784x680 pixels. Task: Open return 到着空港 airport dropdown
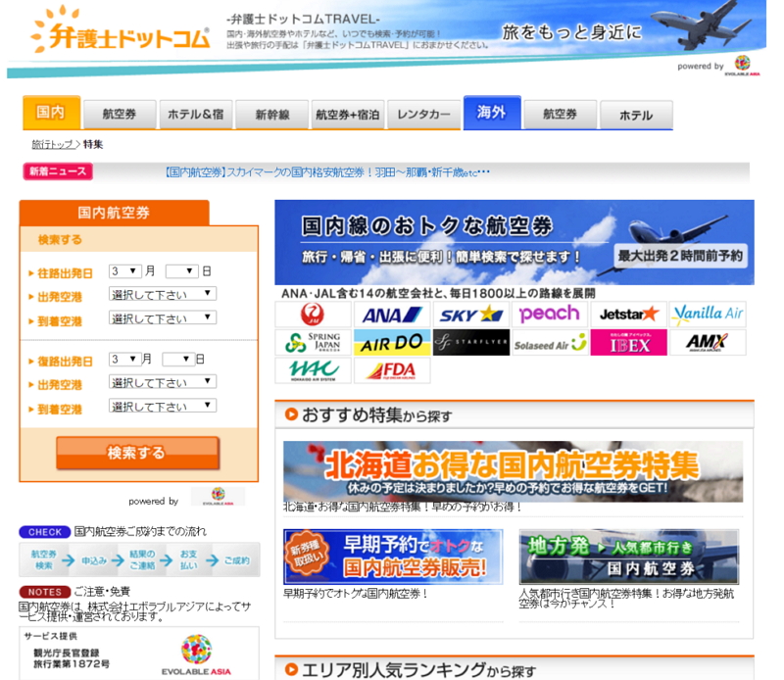(163, 406)
